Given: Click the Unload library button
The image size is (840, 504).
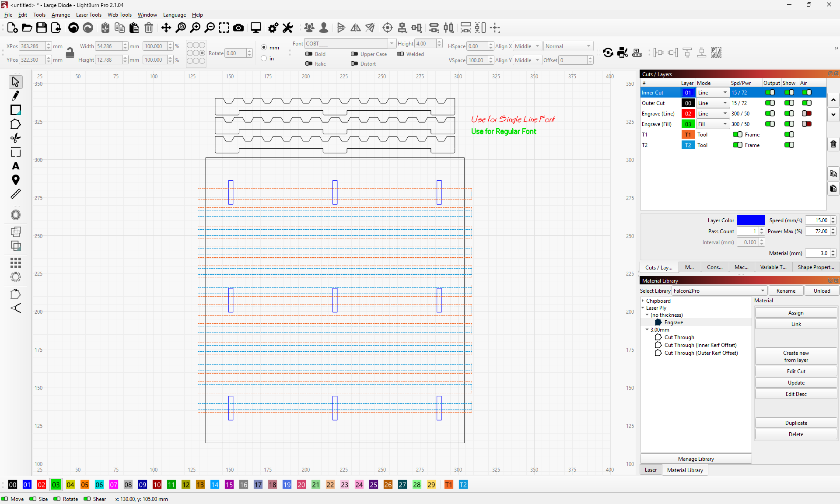Looking at the screenshot, I should (x=822, y=290).
